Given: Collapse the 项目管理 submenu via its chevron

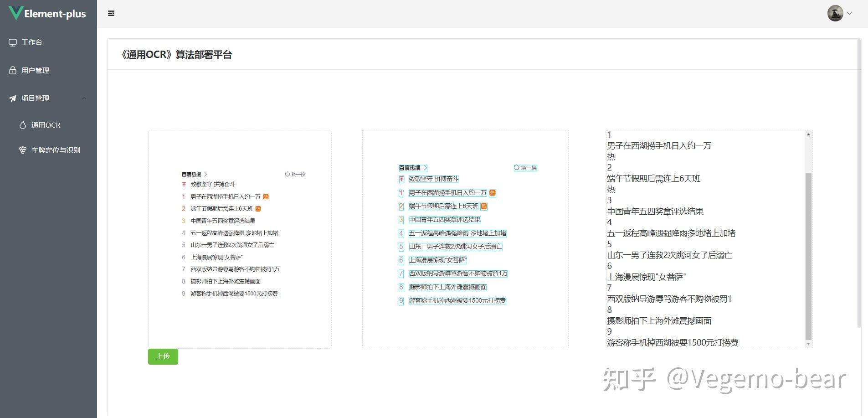Looking at the screenshot, I should coord(84,98).
